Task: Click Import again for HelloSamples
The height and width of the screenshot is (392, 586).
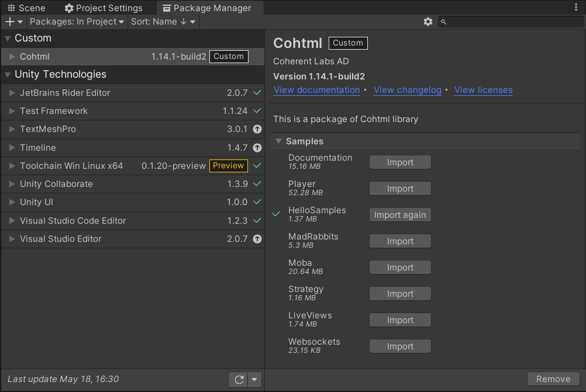Action: [400, 215]
